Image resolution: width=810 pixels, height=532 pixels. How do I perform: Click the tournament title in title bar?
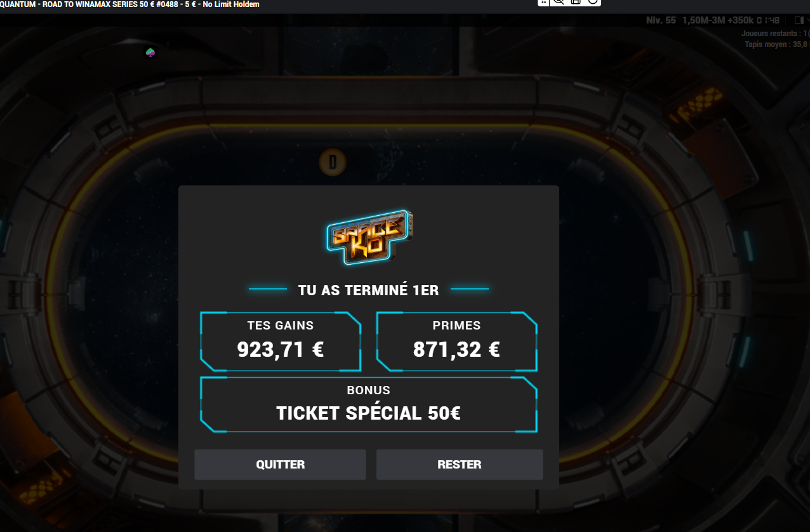coord(129,4)
